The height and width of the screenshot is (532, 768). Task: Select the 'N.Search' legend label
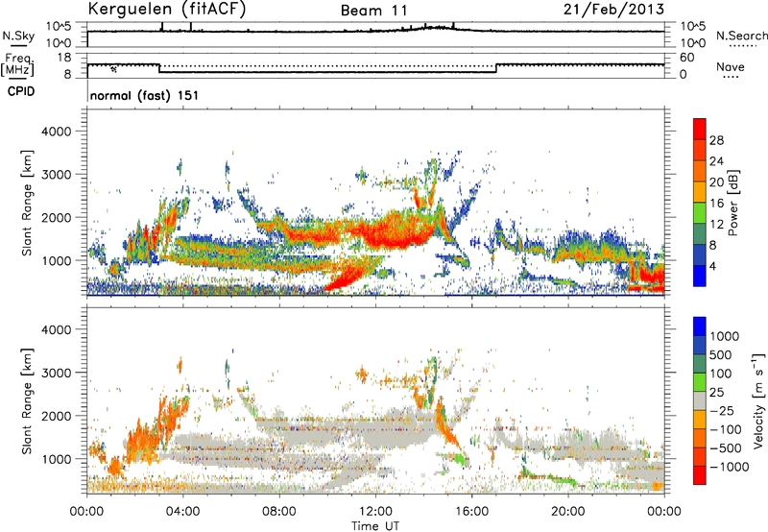741,36
